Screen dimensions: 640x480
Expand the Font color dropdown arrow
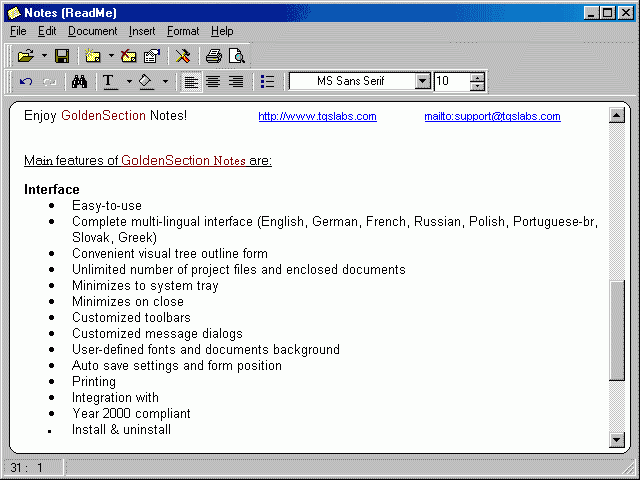click(129, 82)
